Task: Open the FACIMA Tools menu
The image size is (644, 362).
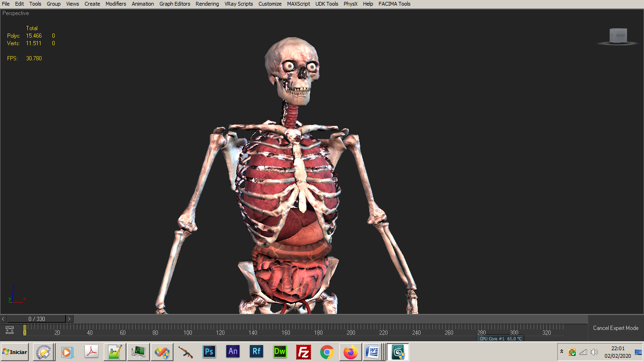Action: [394, 4]
